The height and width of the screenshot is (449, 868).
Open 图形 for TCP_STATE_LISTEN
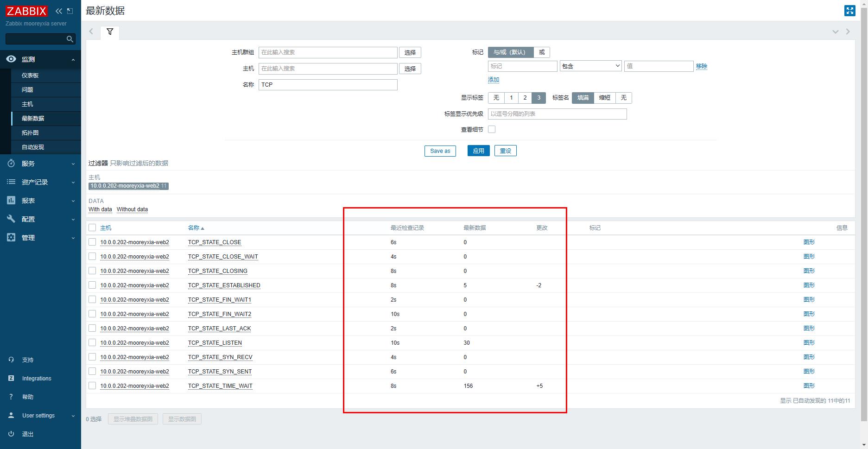[809, 342]
